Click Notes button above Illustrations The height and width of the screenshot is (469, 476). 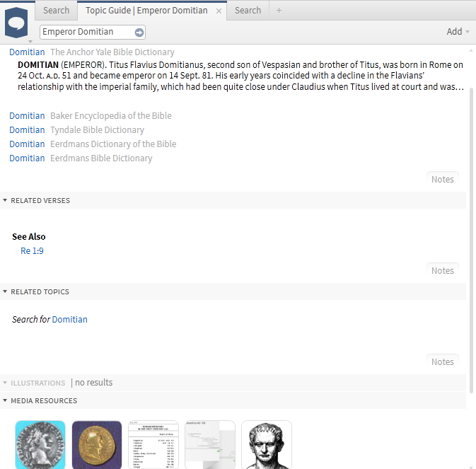[x=443, y=361]
